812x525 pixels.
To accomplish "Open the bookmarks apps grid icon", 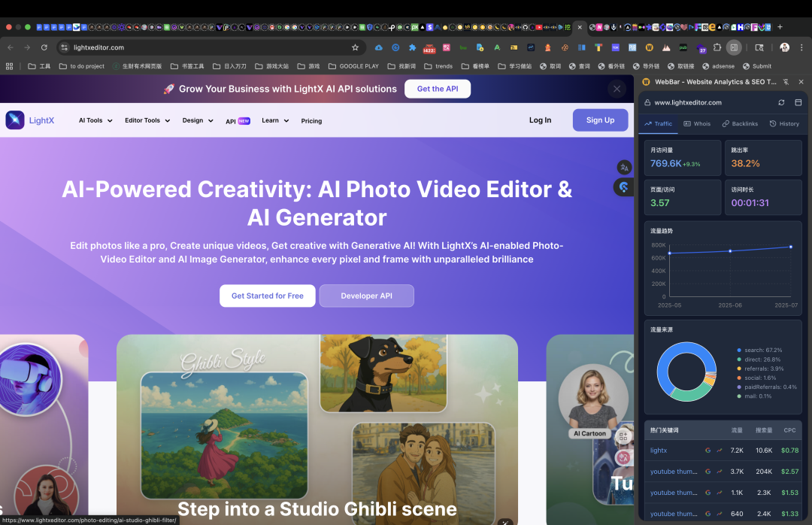I will tap(9, 66).
